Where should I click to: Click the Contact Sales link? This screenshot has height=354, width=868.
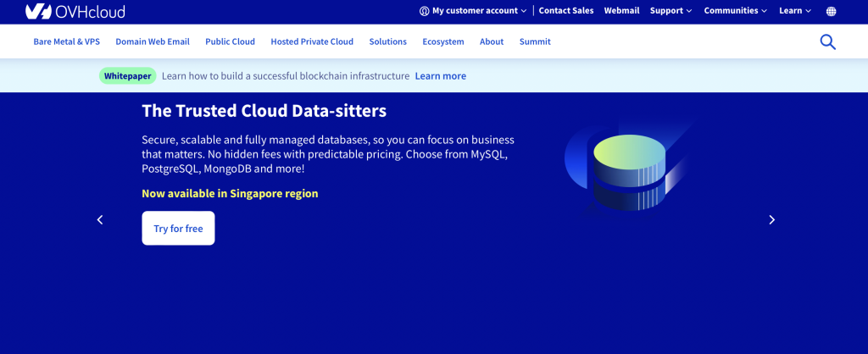[565, 10]
